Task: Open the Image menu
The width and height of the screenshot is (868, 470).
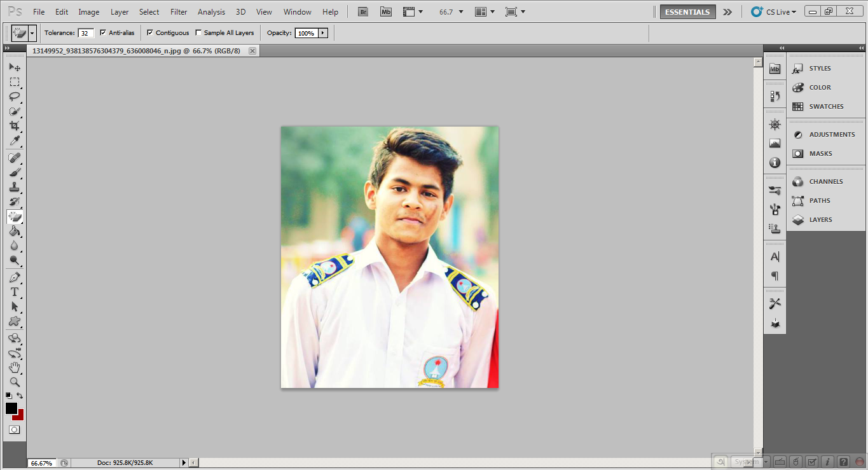Action: [x=89, y=11]
